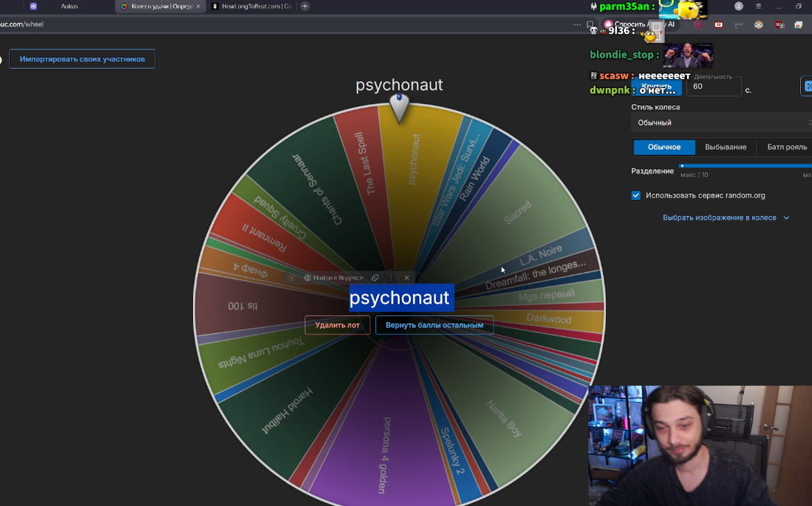Click the Remnant II wheel segment
Screen dimensions: 812x506
(264, 237)
